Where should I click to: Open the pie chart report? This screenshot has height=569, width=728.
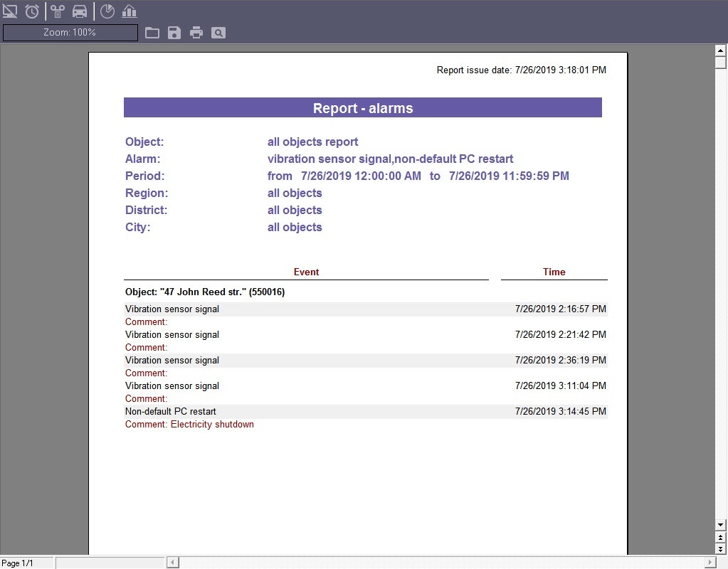click(x=107, y=11)
